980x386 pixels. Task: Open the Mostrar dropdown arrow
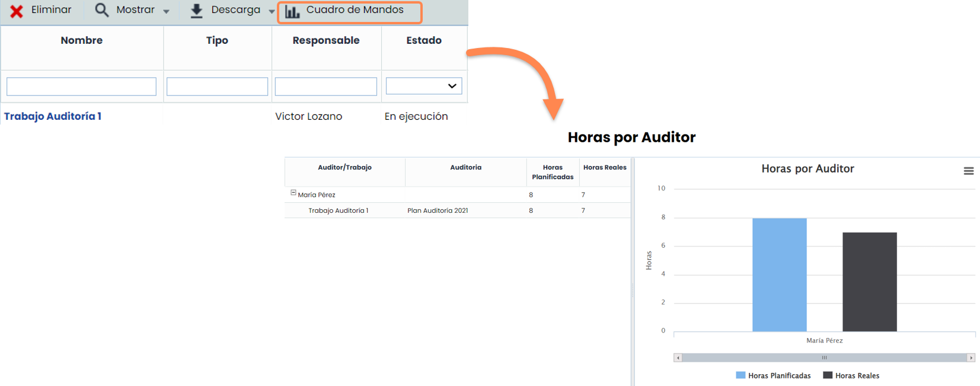point(166,11)
